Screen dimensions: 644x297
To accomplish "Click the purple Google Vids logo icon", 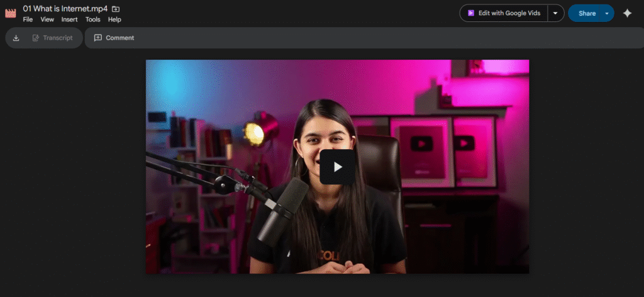I will point(470,13).
